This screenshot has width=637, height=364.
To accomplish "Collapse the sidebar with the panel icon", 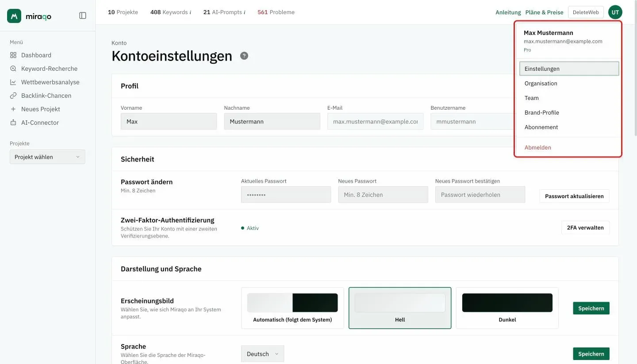I will point(83,15).
